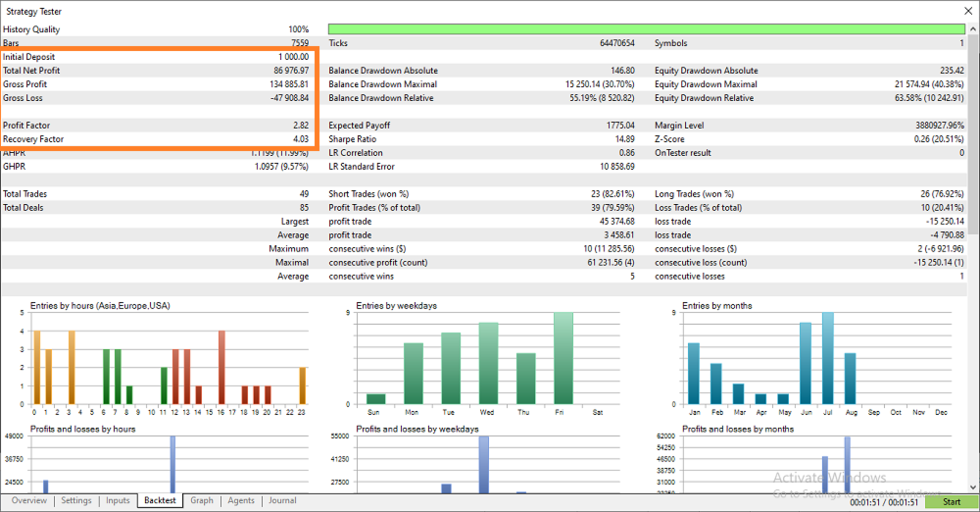Select the Backtest tab
This screenshot has height=512, width=980.
click(x=160, y=501)
